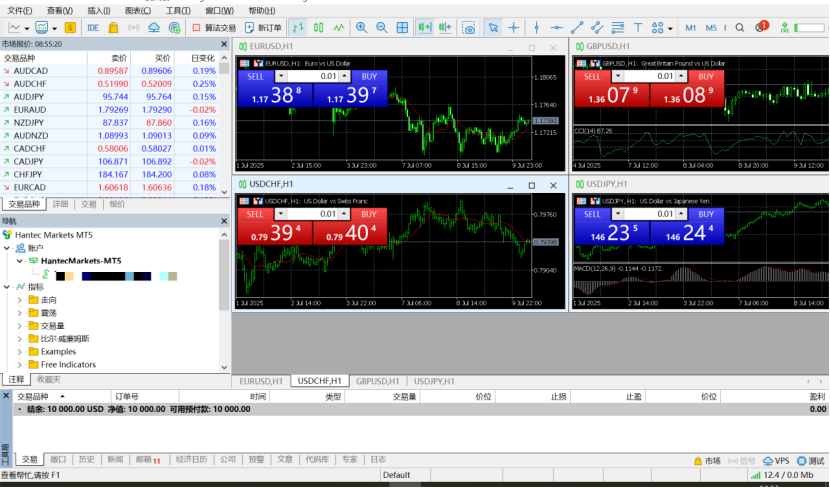830x488 pixels.
Task: Switch to 详细 tab in Market Watch
Action: click(60, 204)
